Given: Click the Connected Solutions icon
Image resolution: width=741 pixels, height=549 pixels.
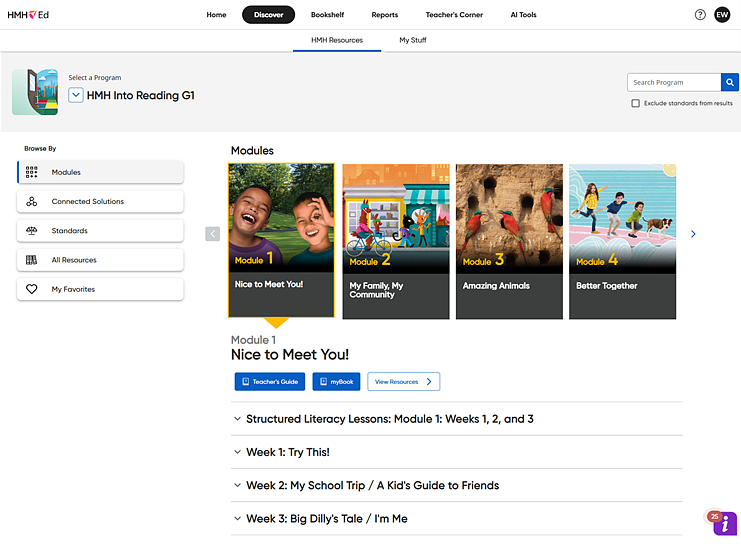Looking at the screenshot, I should coord(32,201).
